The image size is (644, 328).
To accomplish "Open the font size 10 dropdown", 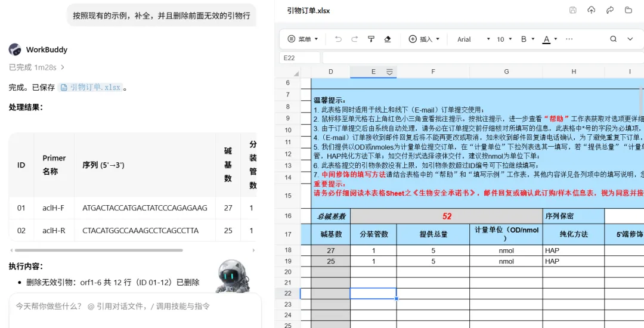I will point(504,39).
